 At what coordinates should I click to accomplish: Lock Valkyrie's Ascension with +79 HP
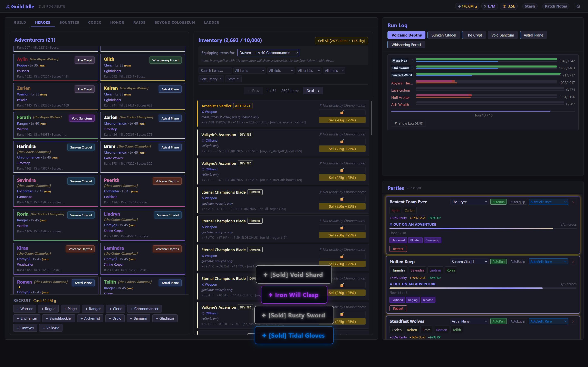click(342, 170)
